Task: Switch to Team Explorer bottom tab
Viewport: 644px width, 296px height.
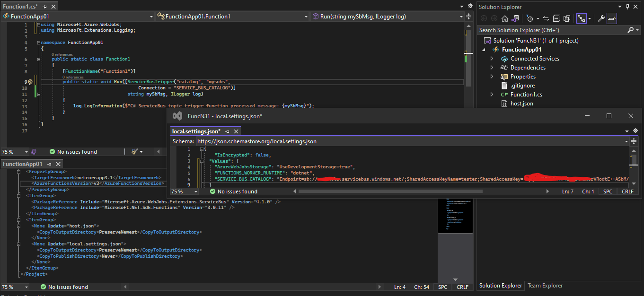Action: 545,286
